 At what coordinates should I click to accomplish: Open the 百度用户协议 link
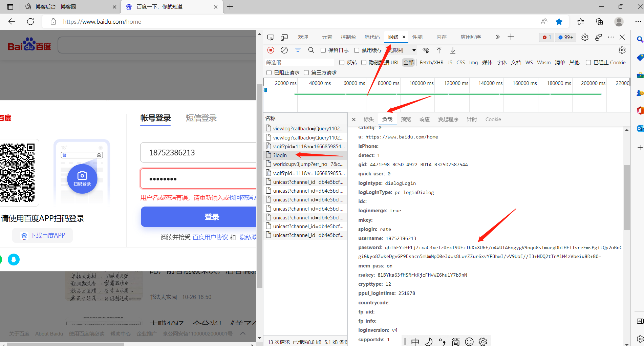click(x=210, y=237)
